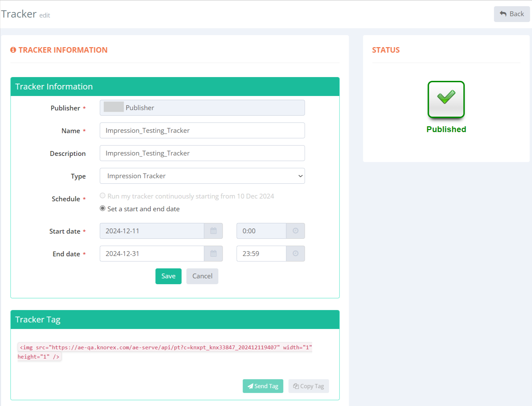Click the Start time clock icon

point(295,231)
